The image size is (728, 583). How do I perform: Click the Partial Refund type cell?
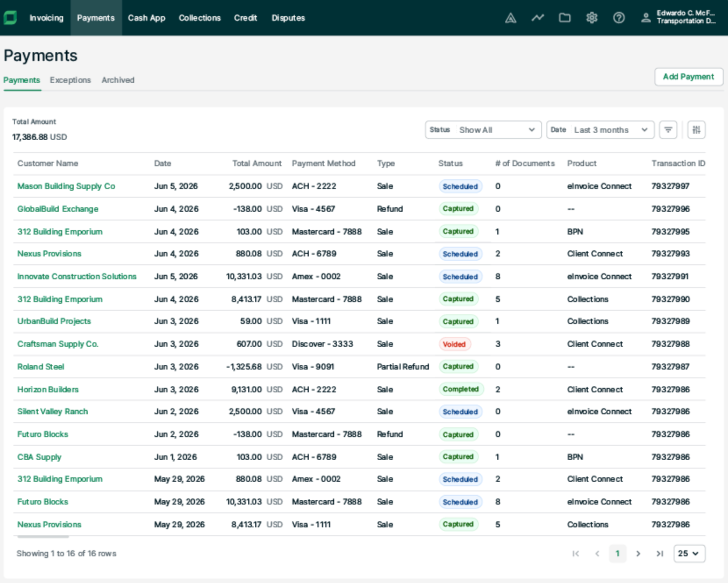coord(403,367)
